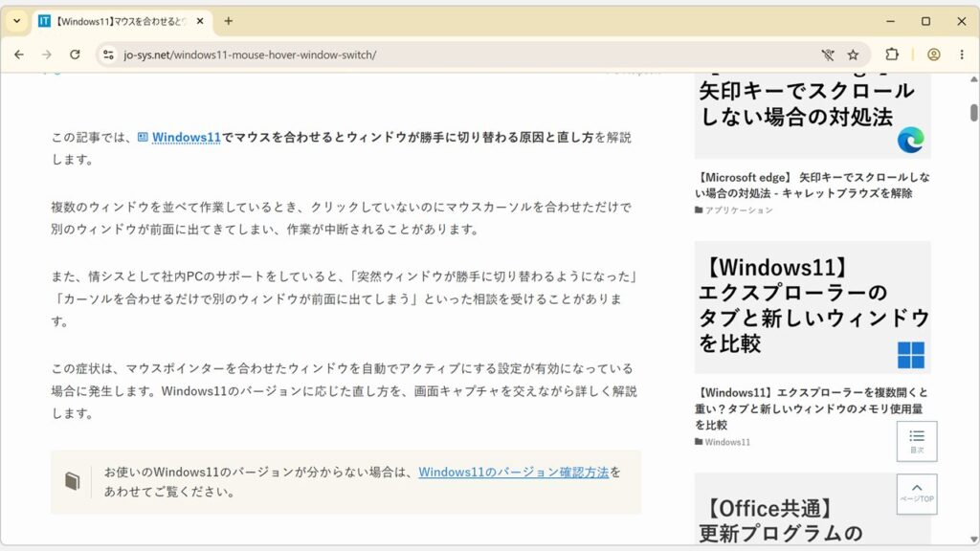Screen dimensions: 980x551
Task: Open the tab search dropdown arrow
Action: point(17,21)
